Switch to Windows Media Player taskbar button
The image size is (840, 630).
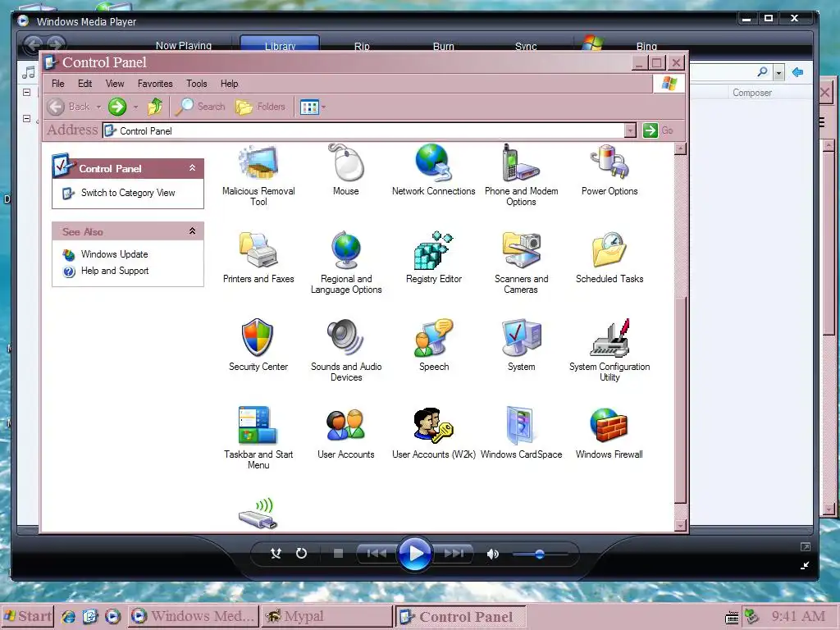coord(193,616)
